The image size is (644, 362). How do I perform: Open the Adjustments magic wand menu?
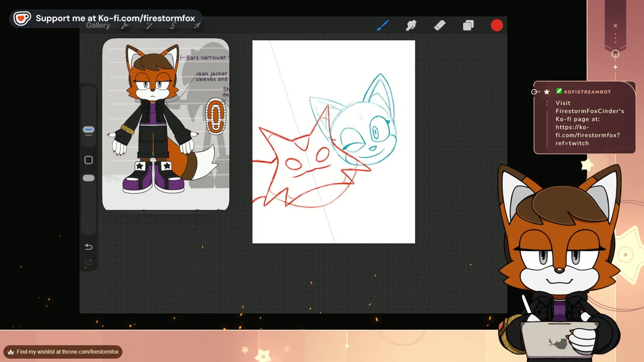pyautogui.click(x=149, y=25)
